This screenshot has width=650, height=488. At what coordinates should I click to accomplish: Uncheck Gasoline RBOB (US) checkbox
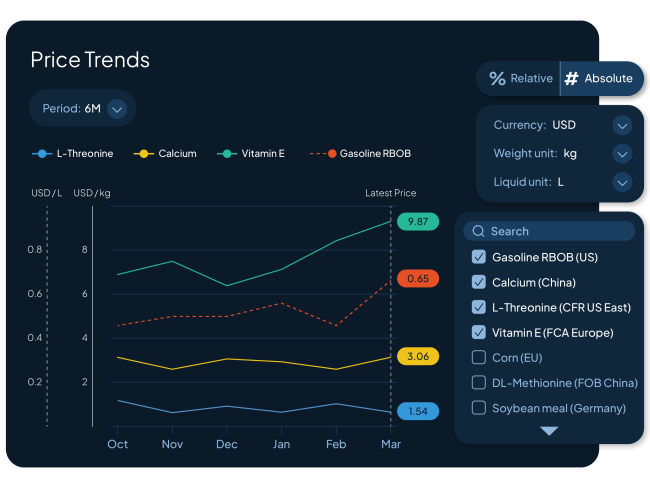click(478, 257)
